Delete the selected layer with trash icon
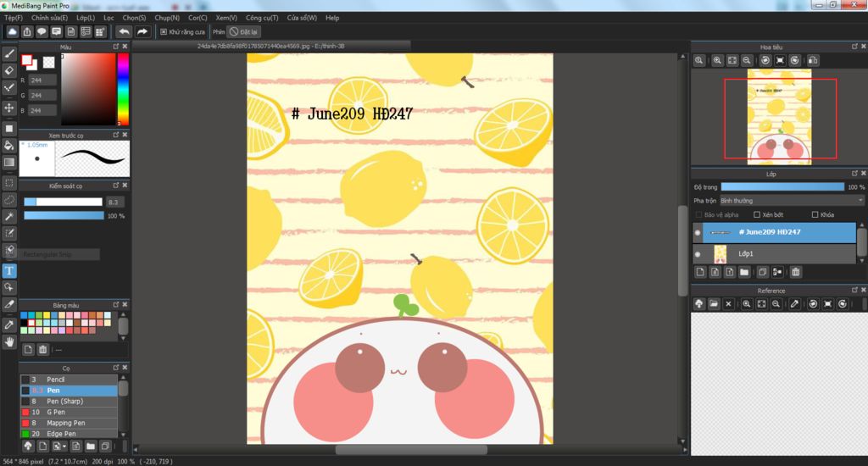 click(795, 272)
